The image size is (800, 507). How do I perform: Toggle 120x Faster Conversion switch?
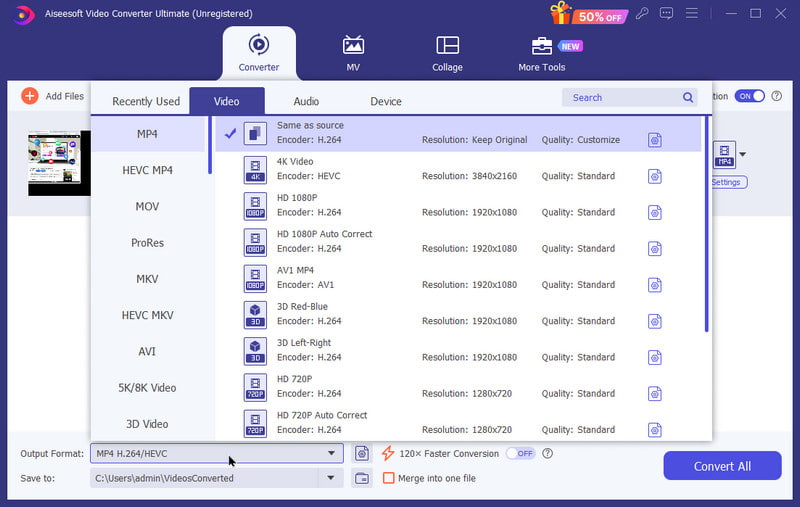520,453
